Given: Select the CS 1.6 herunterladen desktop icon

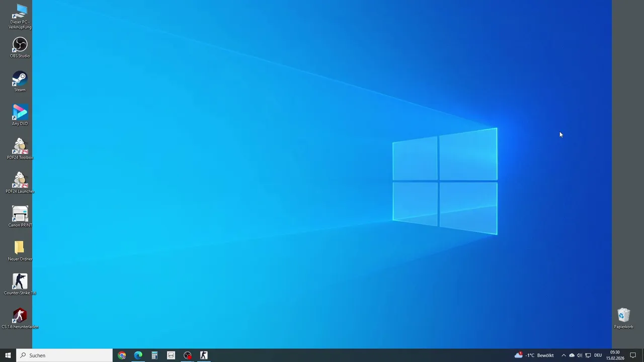Looking at the screenshot, I should pos(20,318).
